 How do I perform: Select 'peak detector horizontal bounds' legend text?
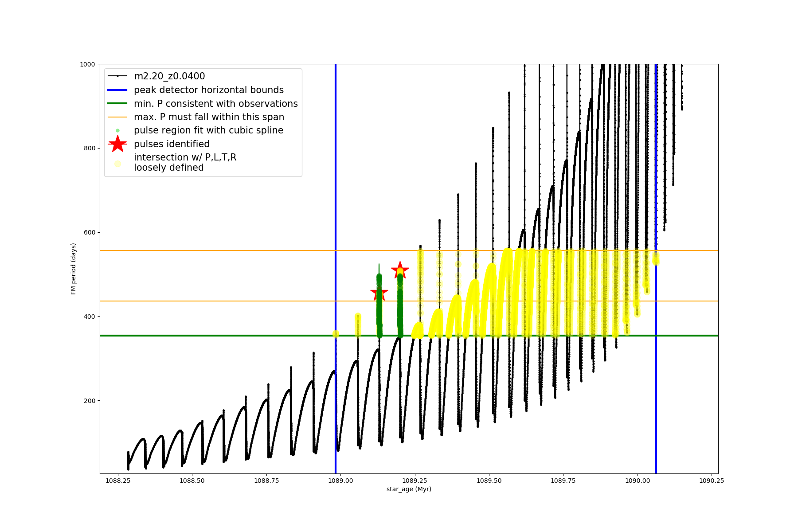point(208,90)
